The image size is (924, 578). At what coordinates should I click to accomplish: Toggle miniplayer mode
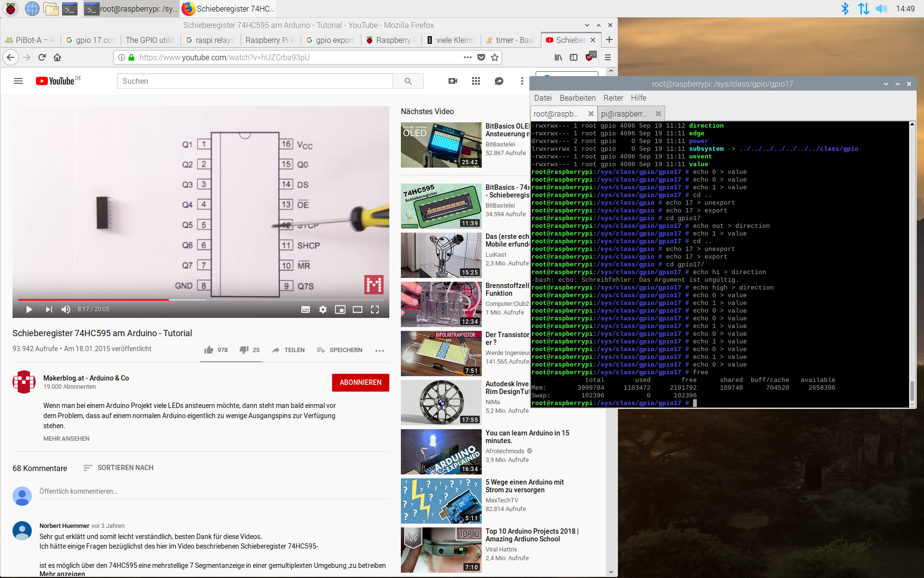pyautogui.click(x=340, y=309)
